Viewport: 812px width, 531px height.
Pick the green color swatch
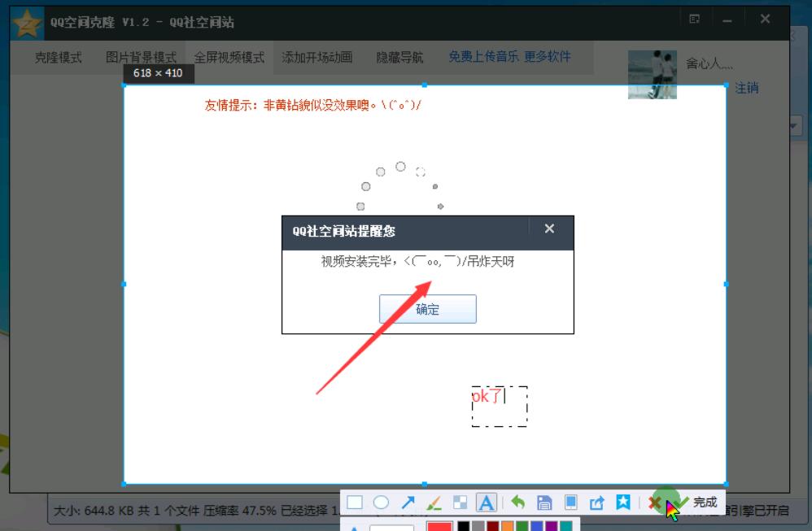pos(522,526)
